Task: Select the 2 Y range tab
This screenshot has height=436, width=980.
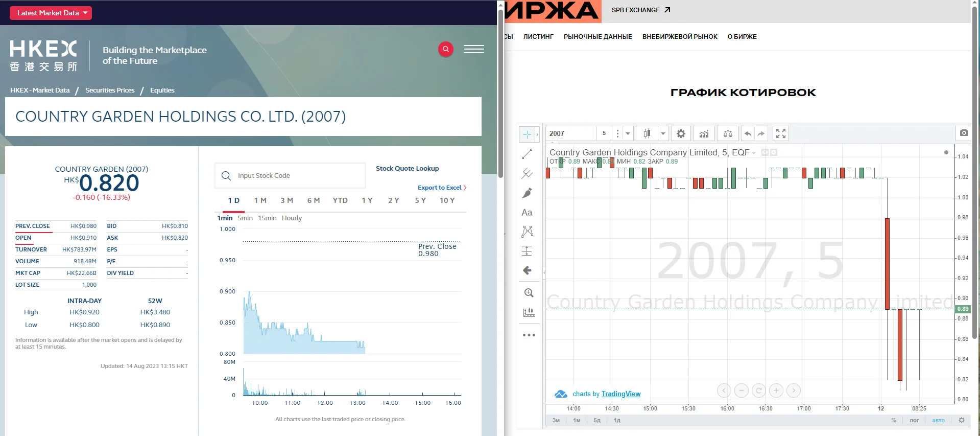Action: tap(394, 200)
